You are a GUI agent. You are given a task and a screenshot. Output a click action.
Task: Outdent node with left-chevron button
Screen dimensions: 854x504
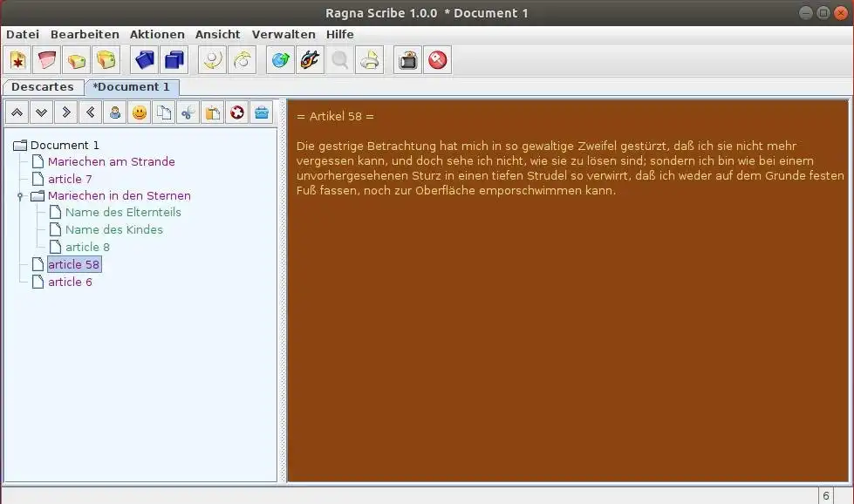[x=91, y=112]
